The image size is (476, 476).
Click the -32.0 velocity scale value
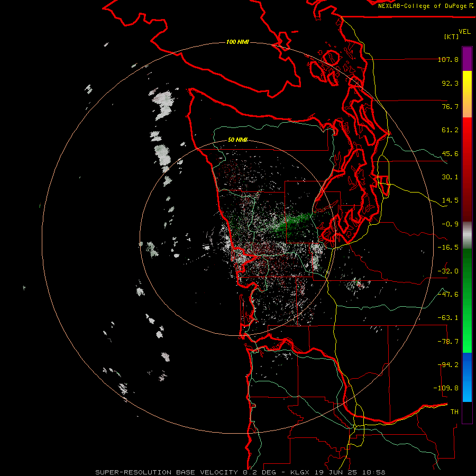448,271
